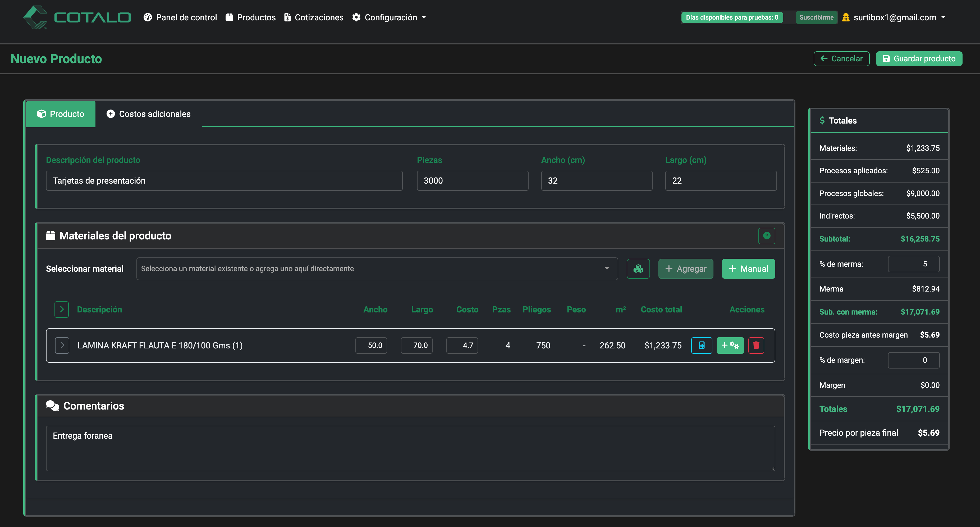Image resolution: width=980 pixels, height=527 pixels.
Task: Cancel creating the new product
Action: 841,58
